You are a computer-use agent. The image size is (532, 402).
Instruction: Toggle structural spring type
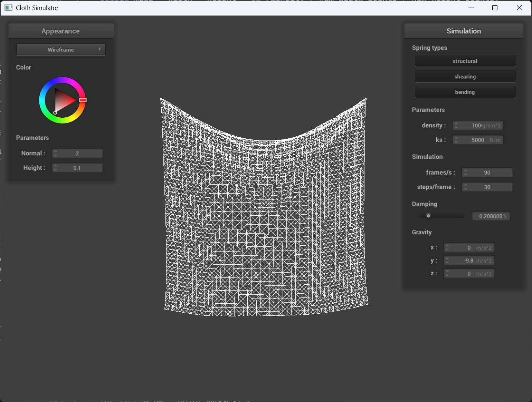pos(465,61)
